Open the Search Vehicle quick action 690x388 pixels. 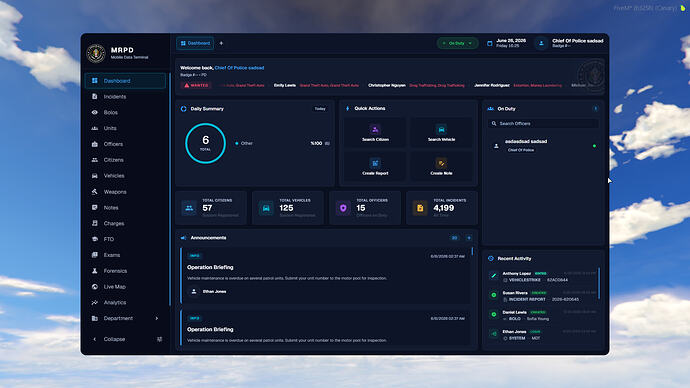click(x=441, y=133)
